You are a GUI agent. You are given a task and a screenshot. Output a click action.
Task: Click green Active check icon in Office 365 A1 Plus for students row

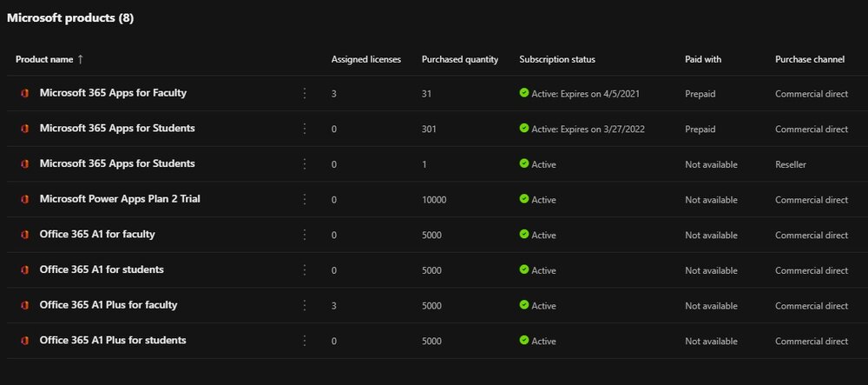pos(524,340)
